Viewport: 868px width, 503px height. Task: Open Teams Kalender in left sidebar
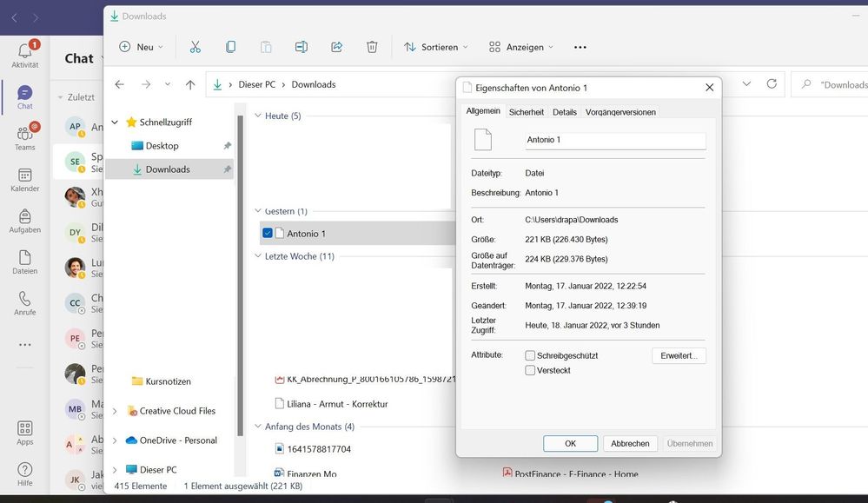coord(25,180)
